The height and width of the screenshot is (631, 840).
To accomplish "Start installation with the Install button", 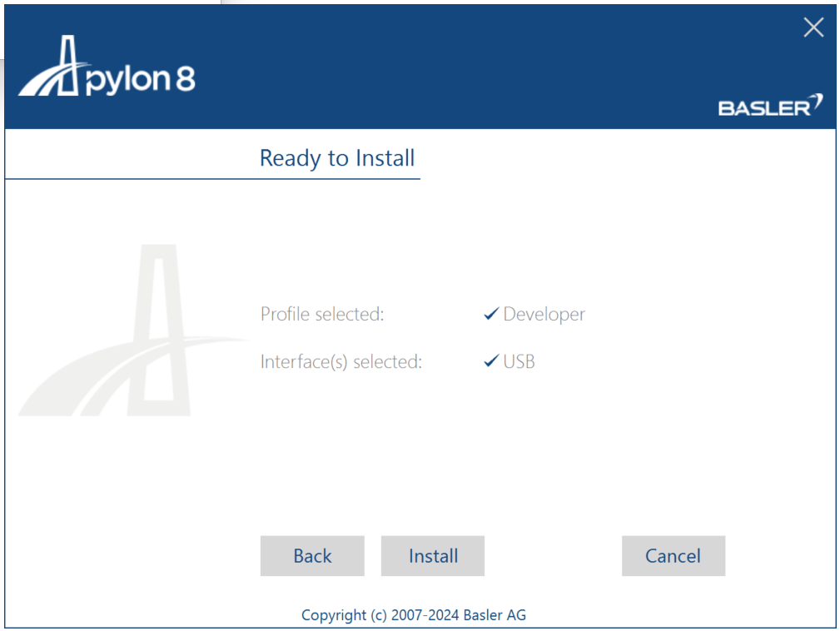I will (433, 556).
